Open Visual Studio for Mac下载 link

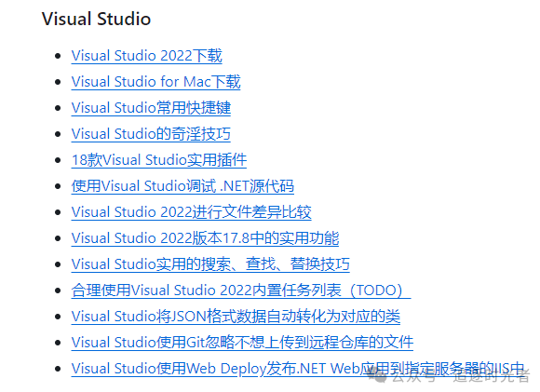[x=155, y=82]
